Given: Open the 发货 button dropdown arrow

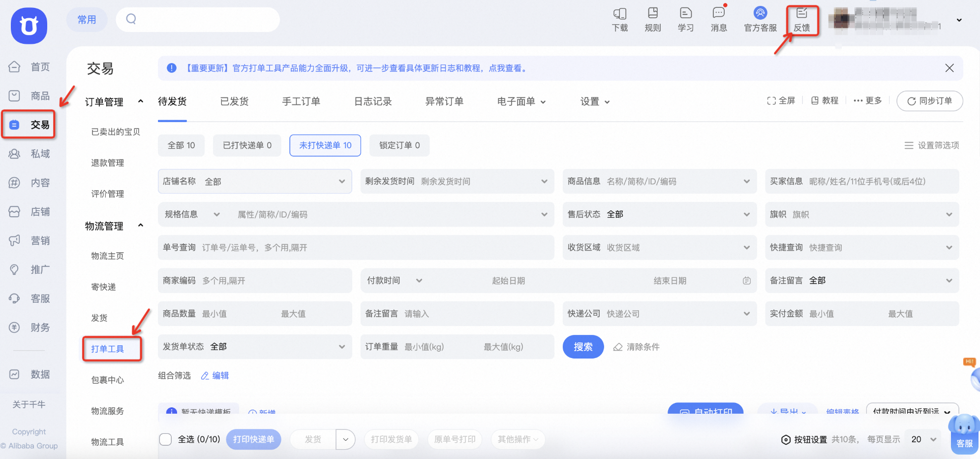Looking at the screenshot, I should tap(346, 439).
